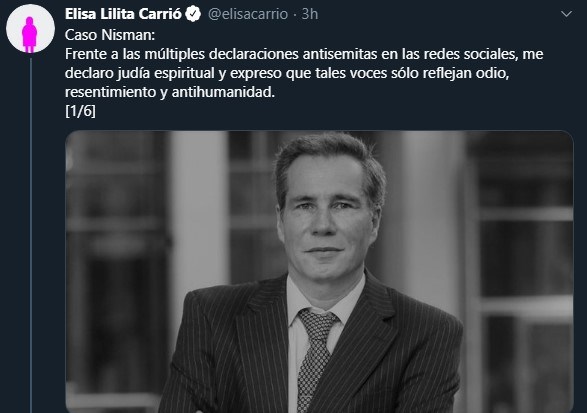This screenshot has width=587, height=413.
Task: Open the black-and-white portrait photo
Action: [319, 271]
